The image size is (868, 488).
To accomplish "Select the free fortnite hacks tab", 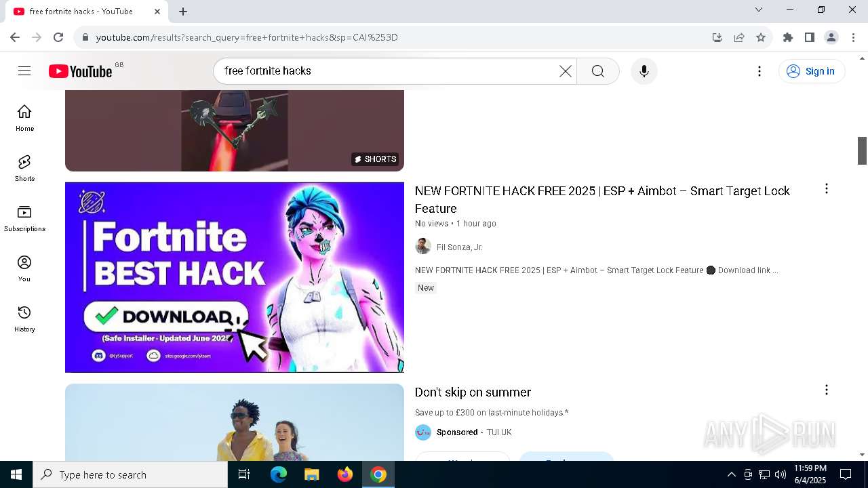I will 81,12.
